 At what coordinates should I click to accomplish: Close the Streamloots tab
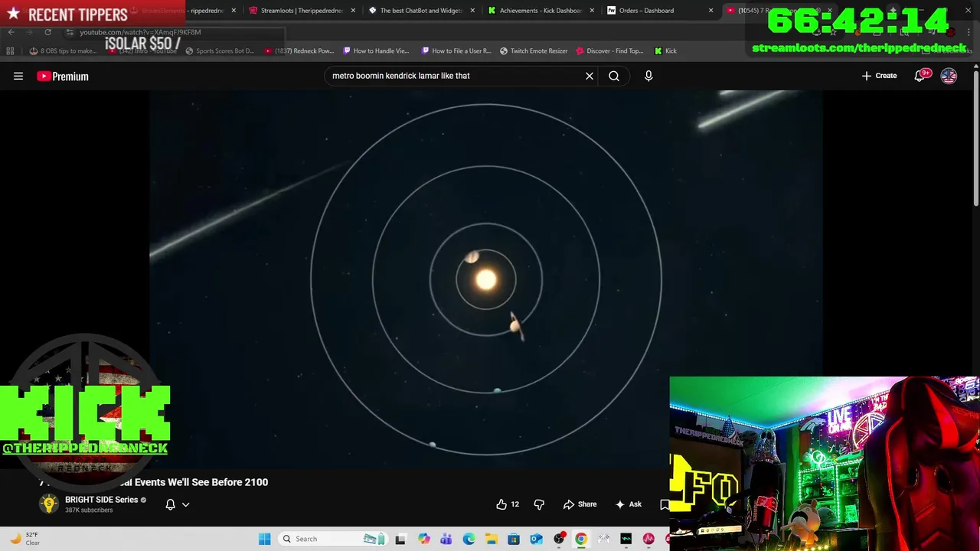click(353, 11)
